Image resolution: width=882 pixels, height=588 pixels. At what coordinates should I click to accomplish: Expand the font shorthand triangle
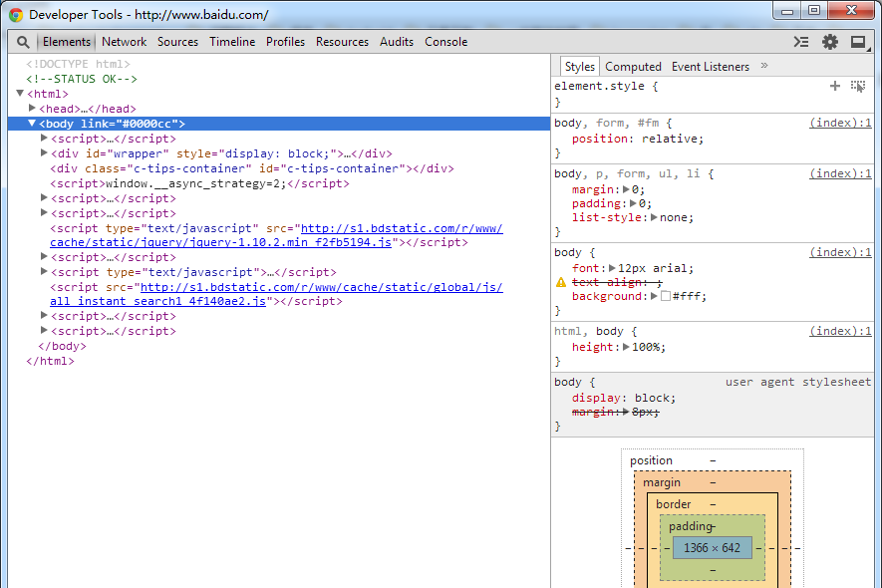click(x=613, y=268)
